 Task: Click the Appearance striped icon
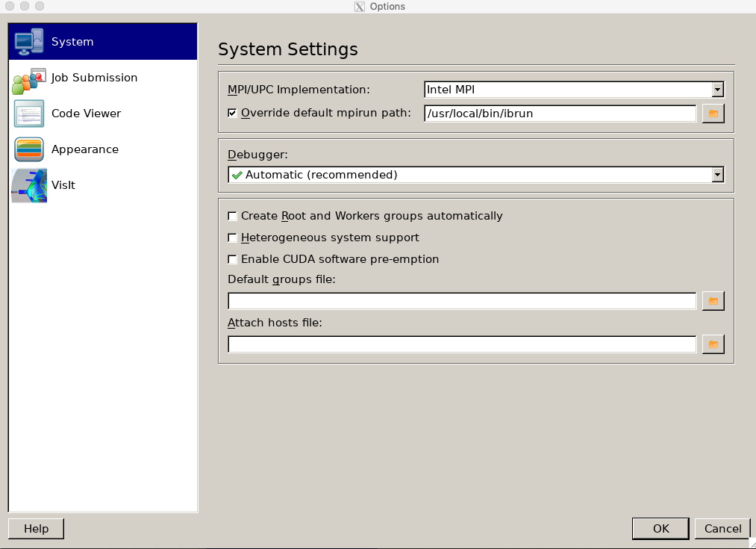click(x=29, y=149)
